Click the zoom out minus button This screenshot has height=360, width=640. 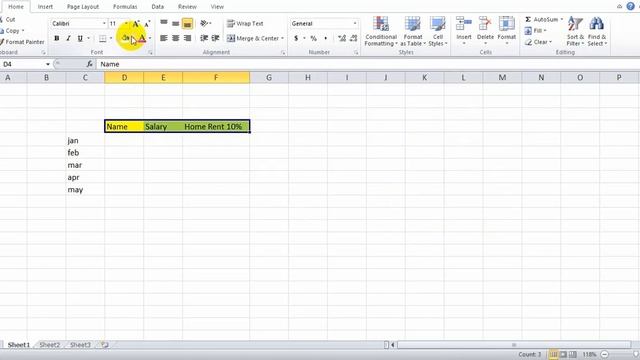point(605,354)
